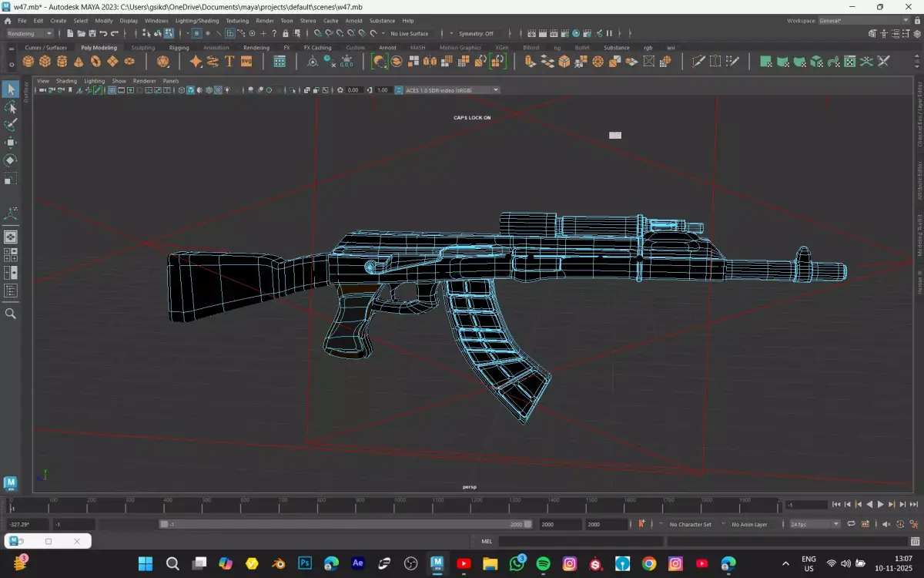
Task: Create a super shape star icon
Action: (x=196, y=62)
